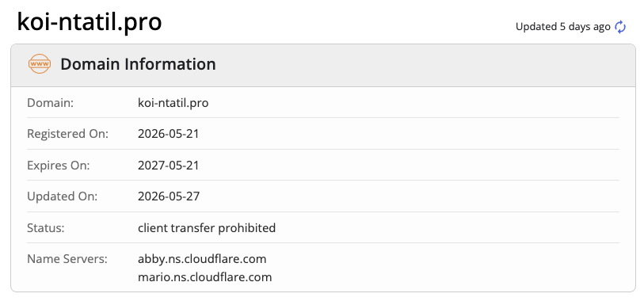Screen dimensions: 644x301
Task: Click the Expires On: label
Action: [59, 165]
